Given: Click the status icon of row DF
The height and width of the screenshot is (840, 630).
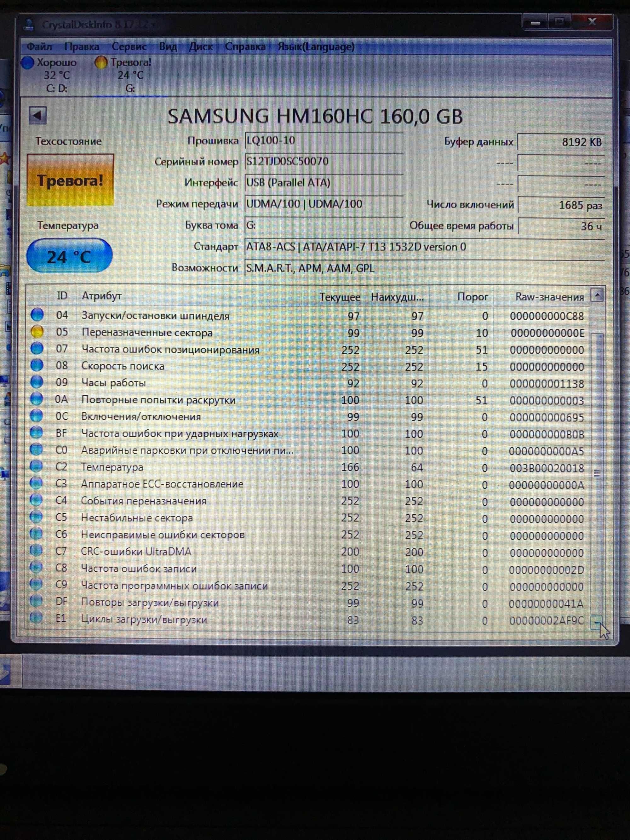Looking at the screenshot, I should coord(36,601).
